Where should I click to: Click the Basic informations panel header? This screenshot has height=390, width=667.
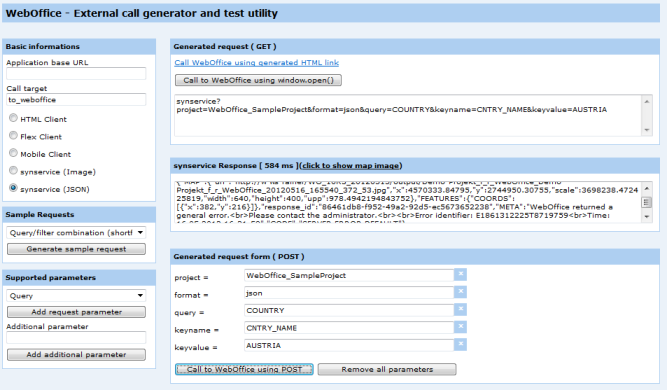pyautogui.click(x=79, y=46)
